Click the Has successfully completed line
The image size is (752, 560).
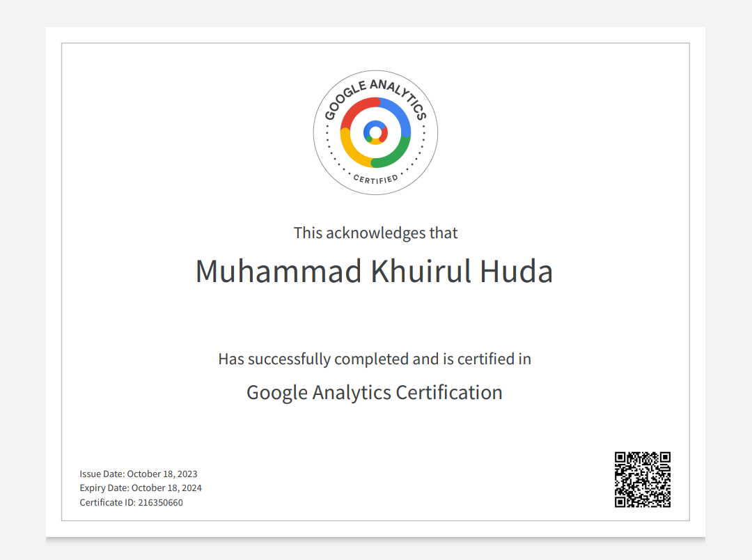(375, 359)
